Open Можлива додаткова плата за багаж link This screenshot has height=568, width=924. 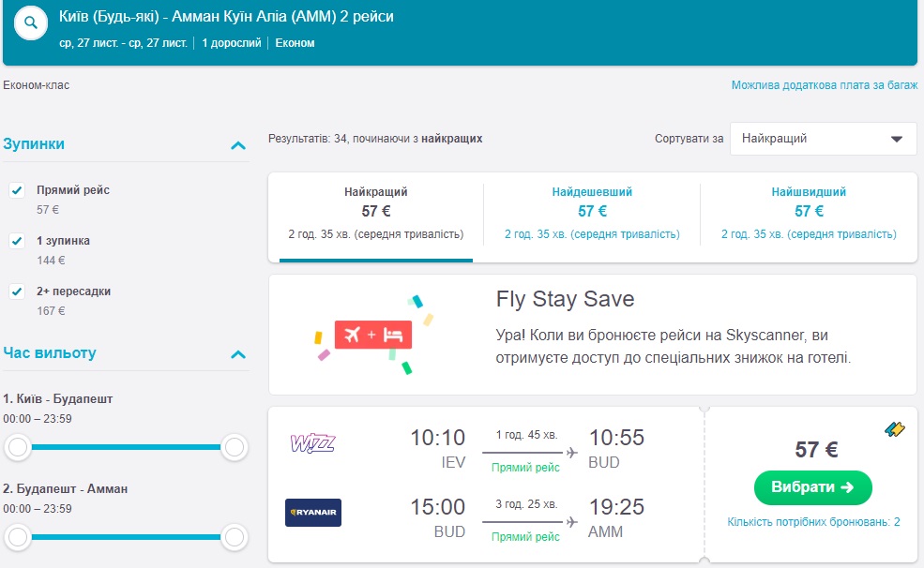824,85
